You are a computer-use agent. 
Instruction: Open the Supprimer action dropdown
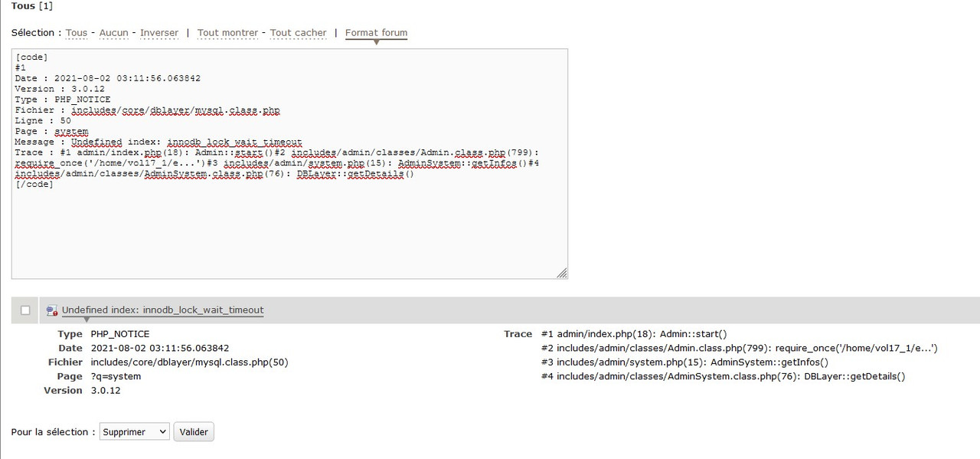pos(135,432)
